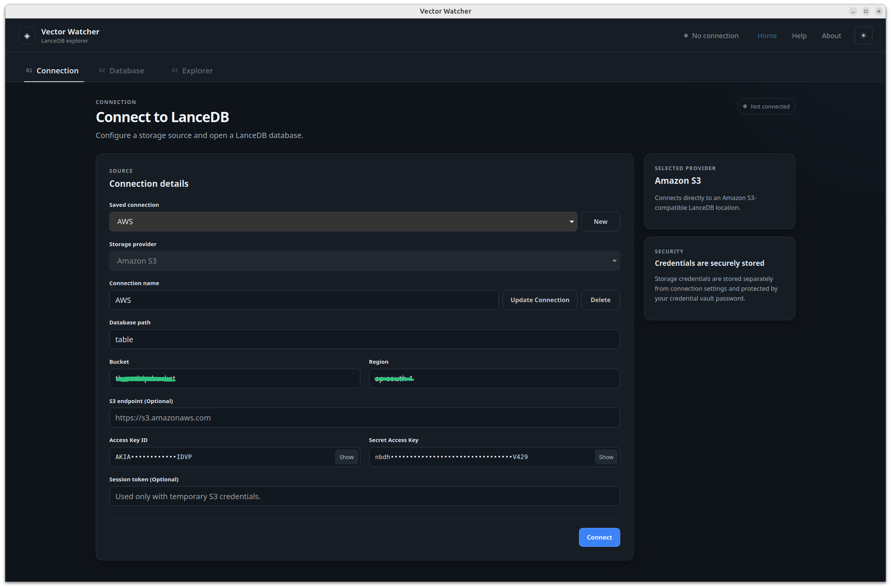Focus the Database path input field

(x=365, y=339)
